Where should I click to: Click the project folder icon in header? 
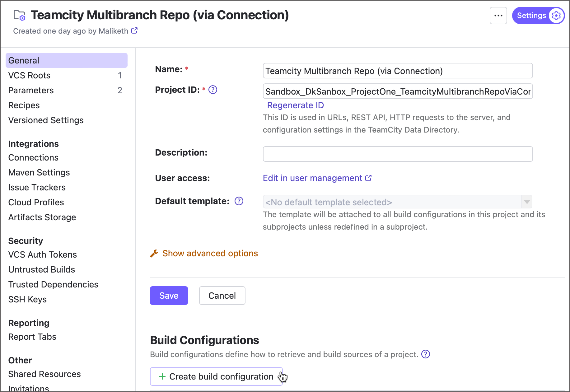[19, 15]
